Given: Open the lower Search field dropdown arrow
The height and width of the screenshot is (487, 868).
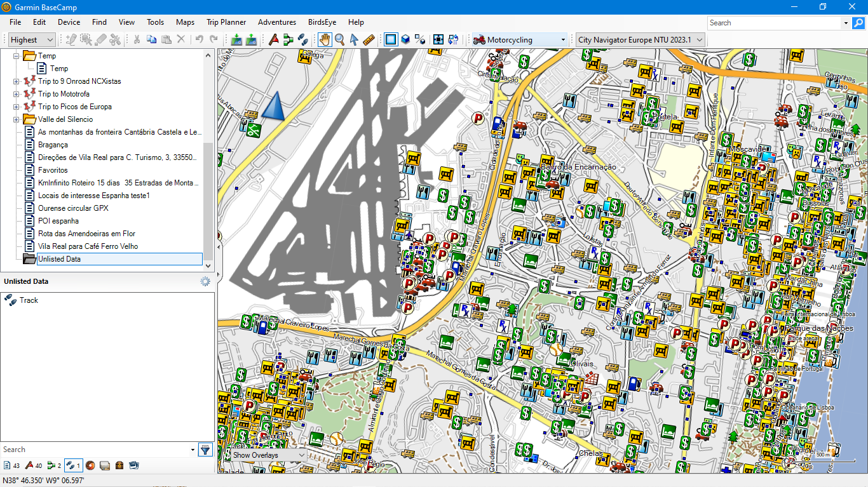Looking at the screenshot, I should (193, 450).
